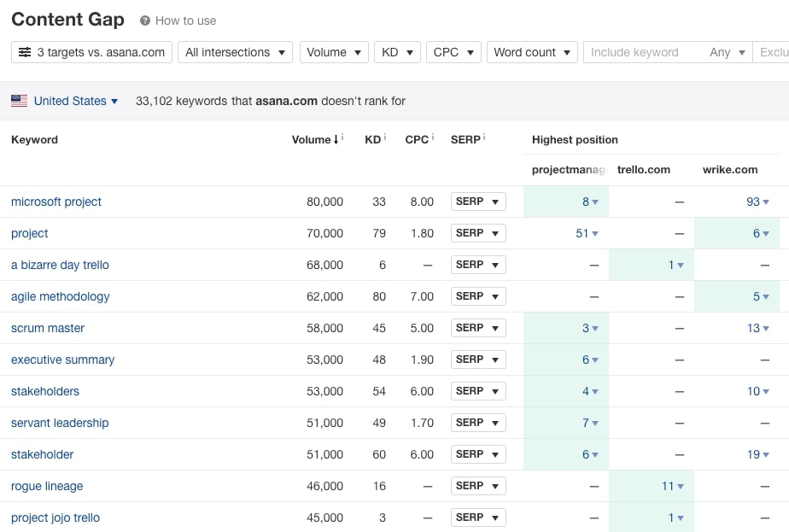Expand SERP dropdown for servant leadership
The height and width of the screenshot is (532, 789).
478,423
